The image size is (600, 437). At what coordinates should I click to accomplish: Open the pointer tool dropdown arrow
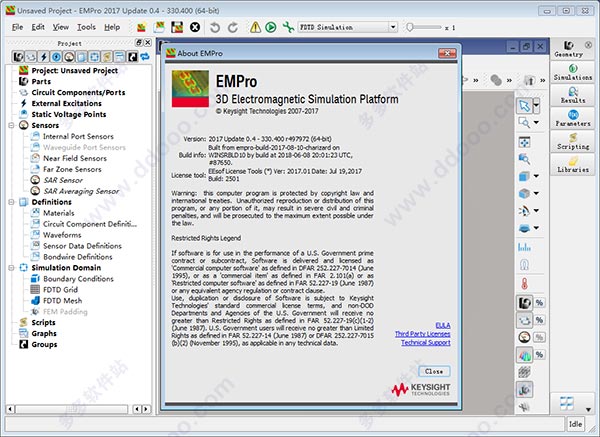pos(536,105)
